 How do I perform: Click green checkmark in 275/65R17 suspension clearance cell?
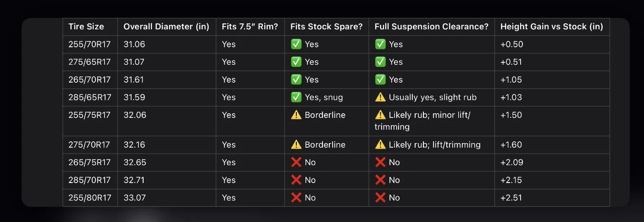click(x=380, y=62)
